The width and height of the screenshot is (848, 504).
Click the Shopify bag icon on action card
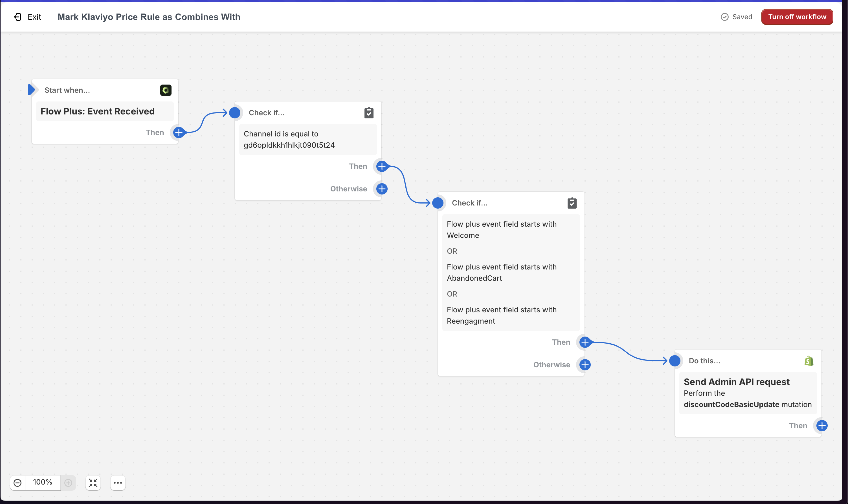pos(809,361)
